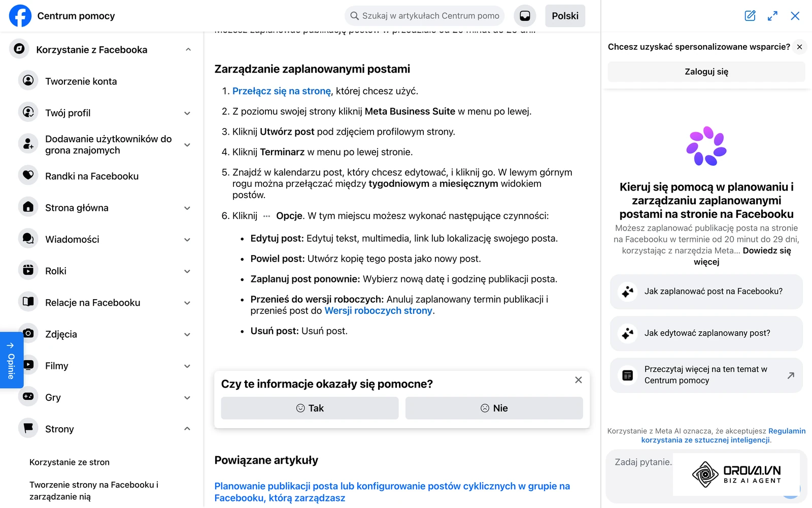
Task: Expand the assistant panel with arrows icon
Action: pyautogui.click(x=772, y=16)
